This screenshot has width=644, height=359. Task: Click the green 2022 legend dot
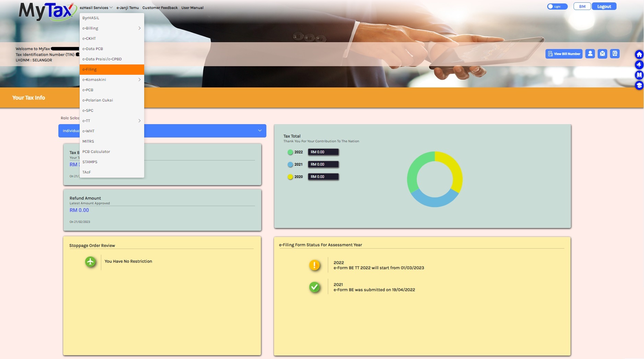pyautogui.click(x=290, y=152)
